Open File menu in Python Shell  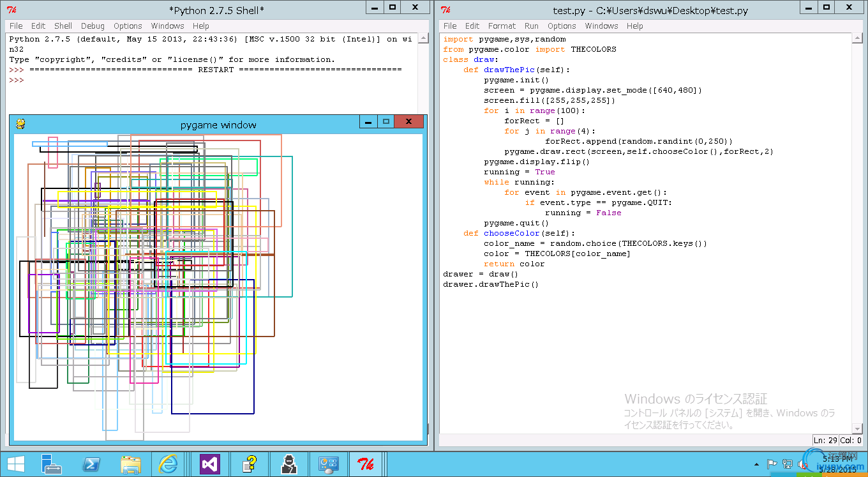[x=16, y=26]
